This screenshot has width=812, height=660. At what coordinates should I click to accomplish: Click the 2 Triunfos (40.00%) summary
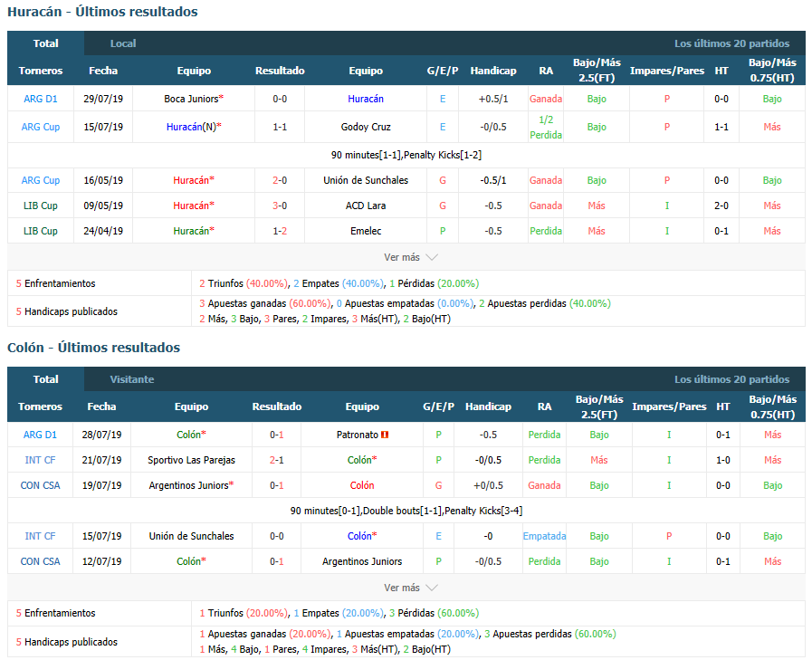click(244, 283)
